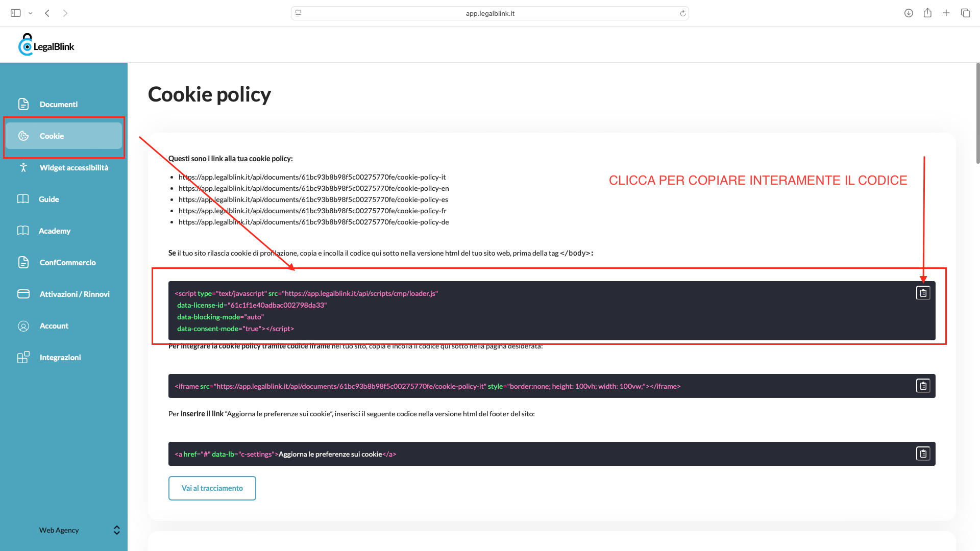
Task: Click the cookie-policy-de link text
Action: pos(314,222)
